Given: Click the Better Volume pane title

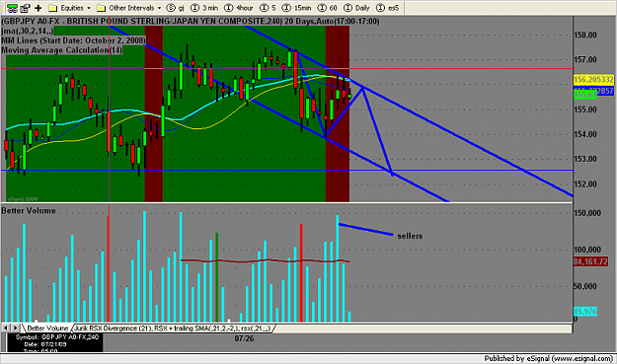Looking at the screenshot, I should click(x=29, y=211).
